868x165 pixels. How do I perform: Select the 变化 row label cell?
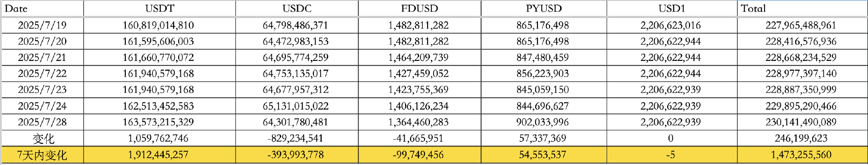pos(42,138)
